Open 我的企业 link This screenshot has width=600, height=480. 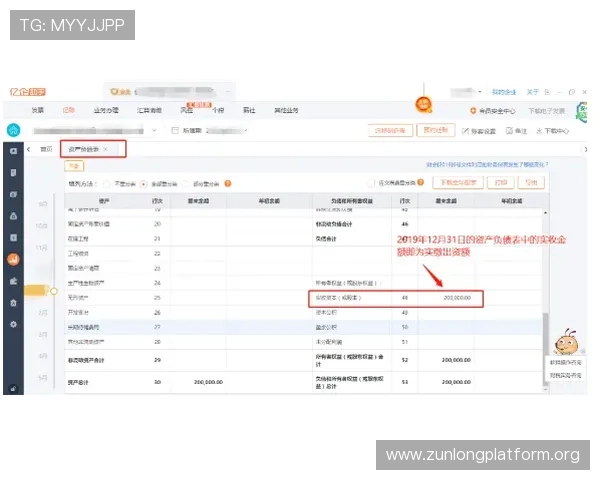tap(504, 92)
